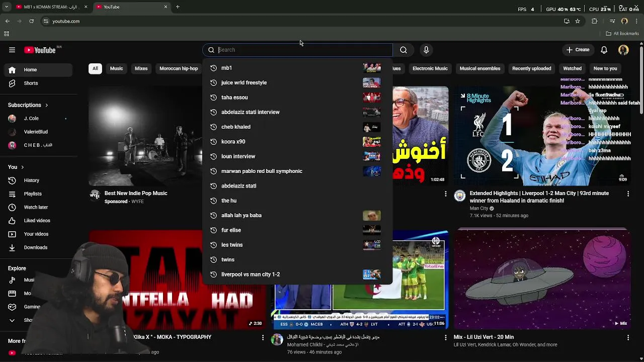Expand the You section

click(x=16, y=167)
